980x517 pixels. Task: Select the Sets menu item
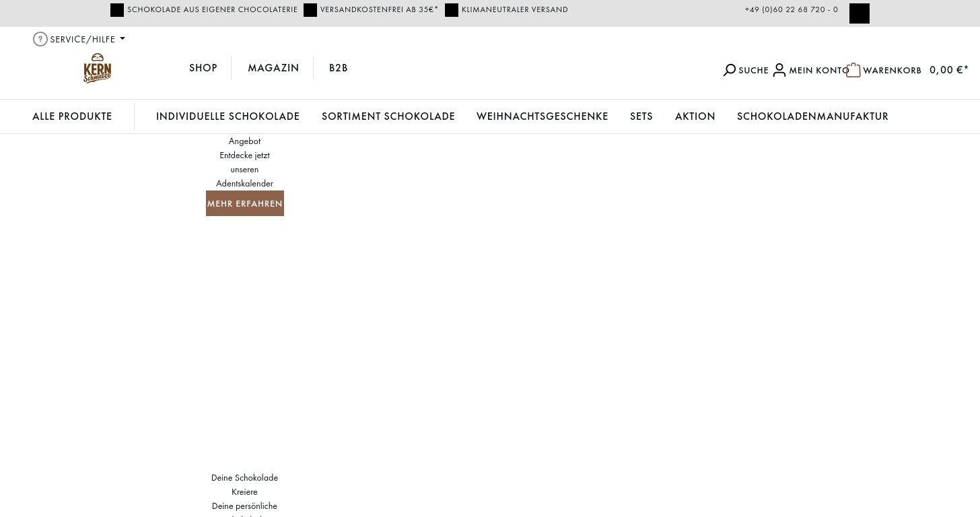click(x=641, y=116)
